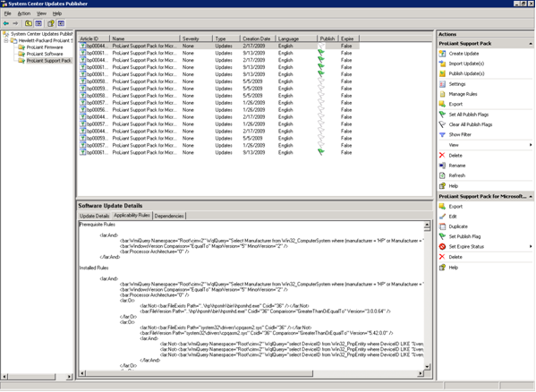Viewport: 536px width, 392px height.
Task: Sort by the Publish column header
Action: coord(328,38)
